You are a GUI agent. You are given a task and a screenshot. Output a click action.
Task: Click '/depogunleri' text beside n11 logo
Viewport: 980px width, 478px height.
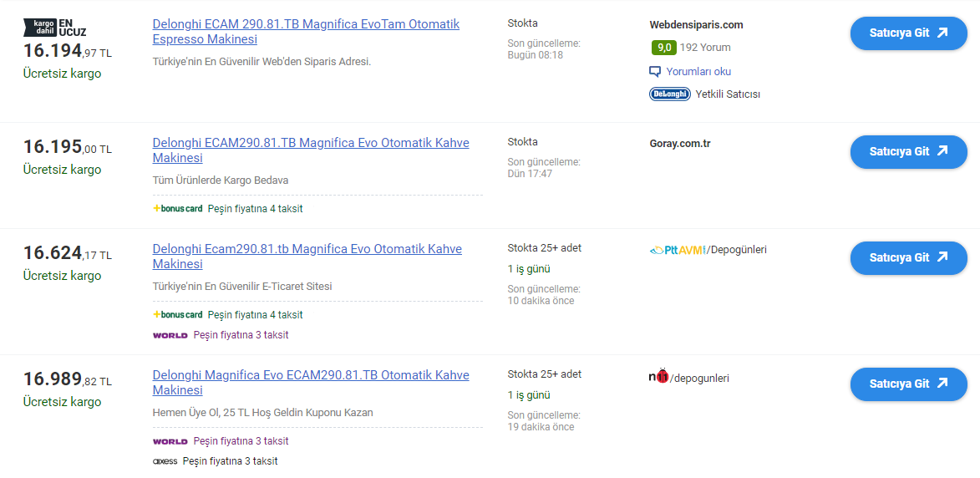[x=699, y=378]
